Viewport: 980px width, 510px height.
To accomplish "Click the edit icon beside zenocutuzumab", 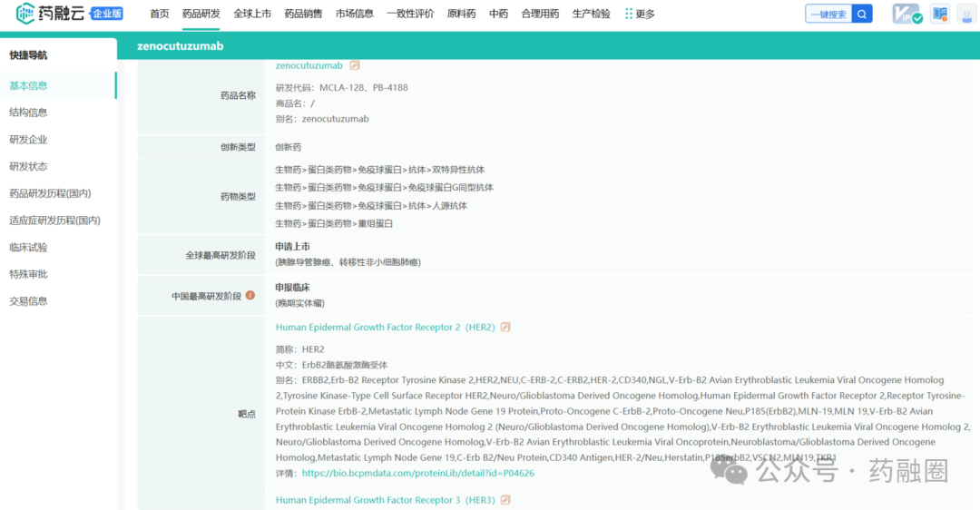I will point(355,65).
